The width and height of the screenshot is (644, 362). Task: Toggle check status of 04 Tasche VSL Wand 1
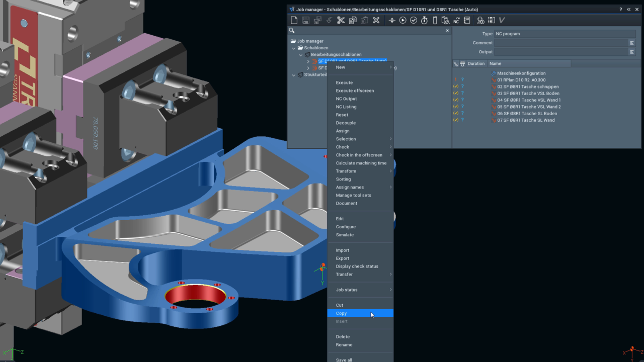(x=456, y=100)
